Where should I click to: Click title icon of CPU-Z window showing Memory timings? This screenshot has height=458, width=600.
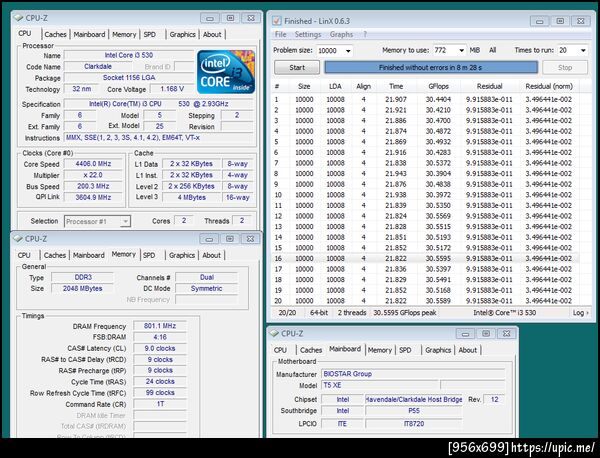pos(18,239)
